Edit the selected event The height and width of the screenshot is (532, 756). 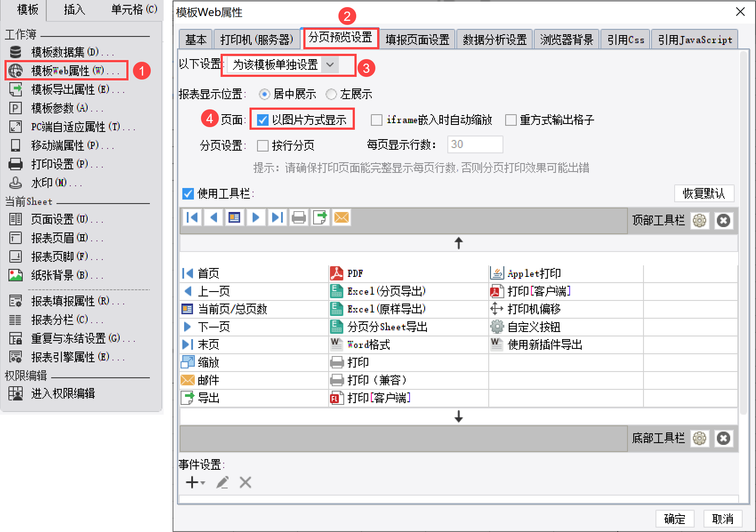[222, 482]
